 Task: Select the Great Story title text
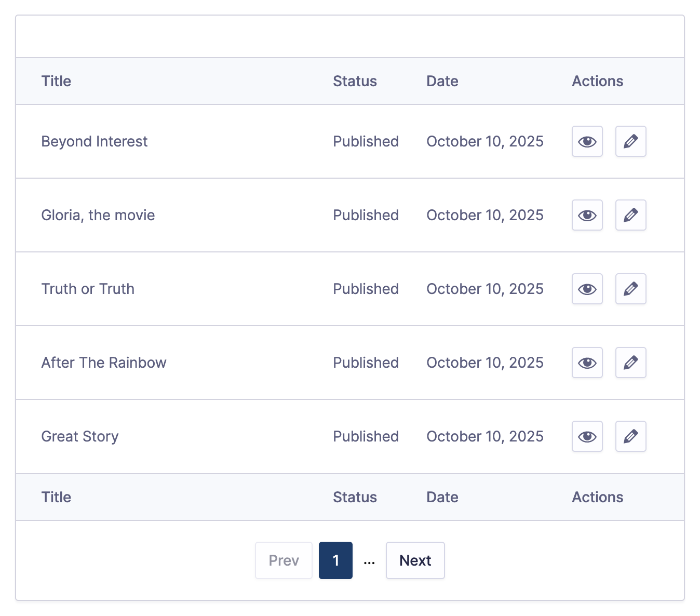(80, 436)
